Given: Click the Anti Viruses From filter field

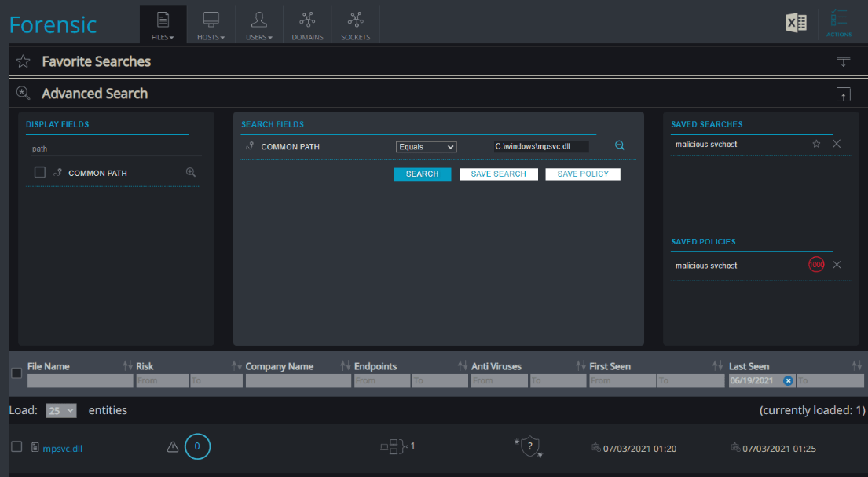Looking at the screenshot, I should pyautogui.click(x=500, y=380).
